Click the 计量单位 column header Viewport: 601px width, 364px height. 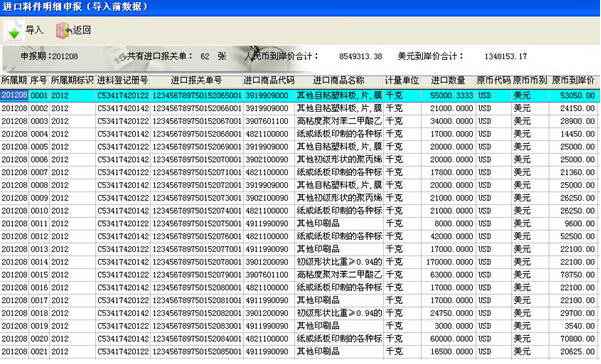(x=402, y=80)
